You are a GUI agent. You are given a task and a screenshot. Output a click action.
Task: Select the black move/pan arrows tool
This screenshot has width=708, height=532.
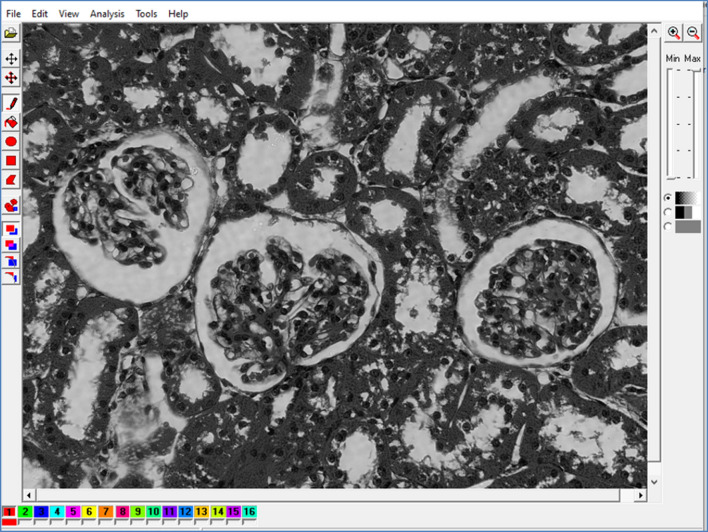11,59
